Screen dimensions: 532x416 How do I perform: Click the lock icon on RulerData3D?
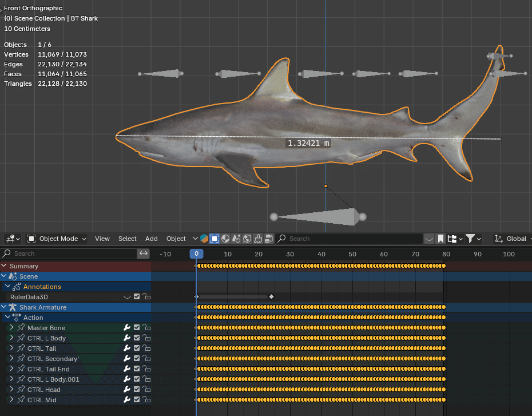146,296
